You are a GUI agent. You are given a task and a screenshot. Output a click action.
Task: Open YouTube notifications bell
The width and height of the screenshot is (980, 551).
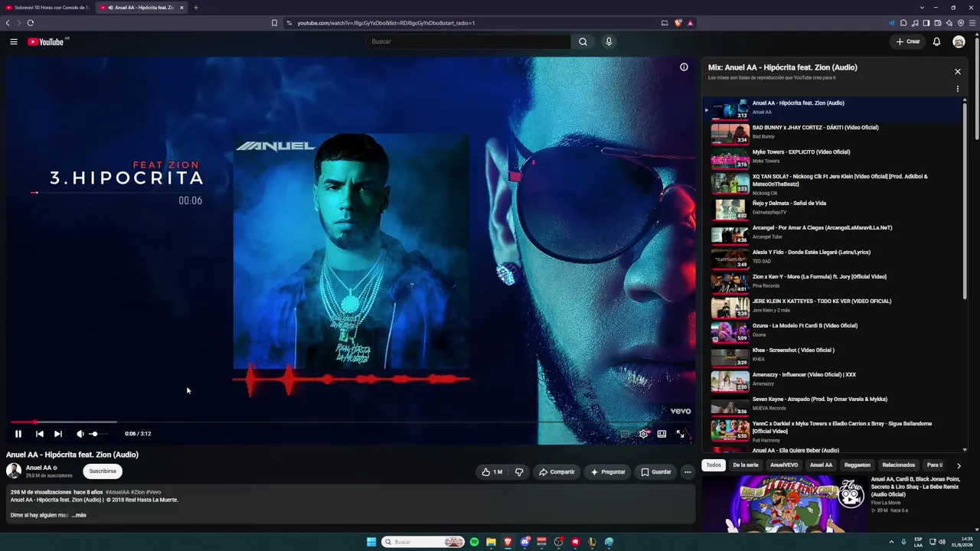click(x=936, y=41)
